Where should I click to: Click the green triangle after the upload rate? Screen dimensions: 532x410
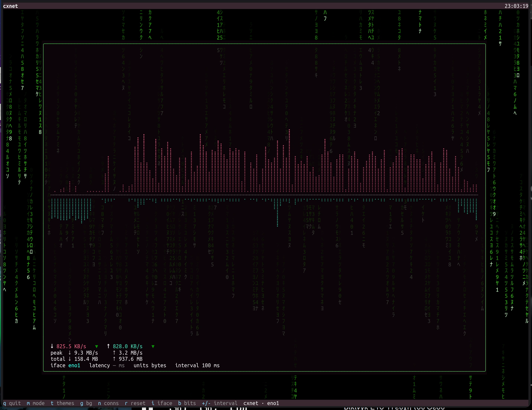click(x=153, y=346)
